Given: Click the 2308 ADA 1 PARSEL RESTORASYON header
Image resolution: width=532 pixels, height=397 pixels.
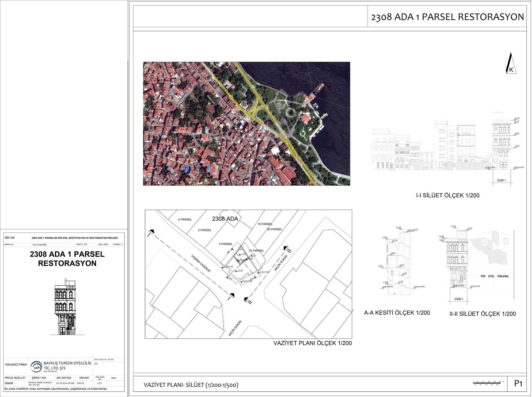Looking at the screenshot, I should pyautogui.click(x=447, y=17).
